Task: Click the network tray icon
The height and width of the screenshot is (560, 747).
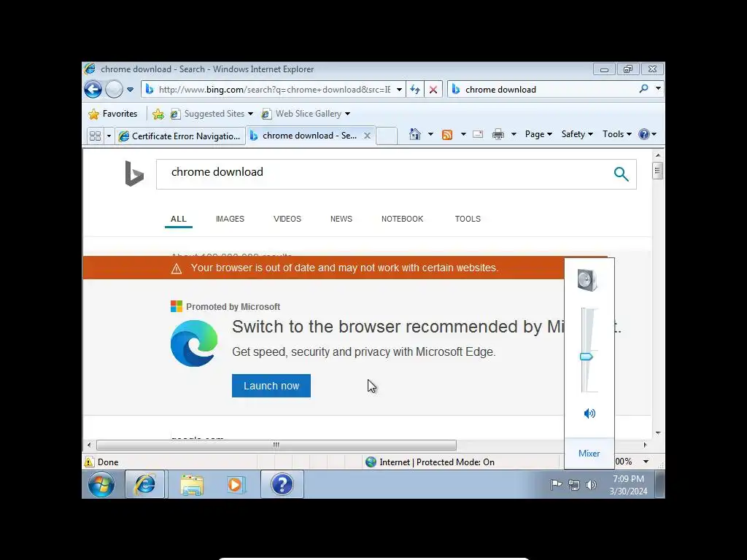Action: (x=573, y=485)
